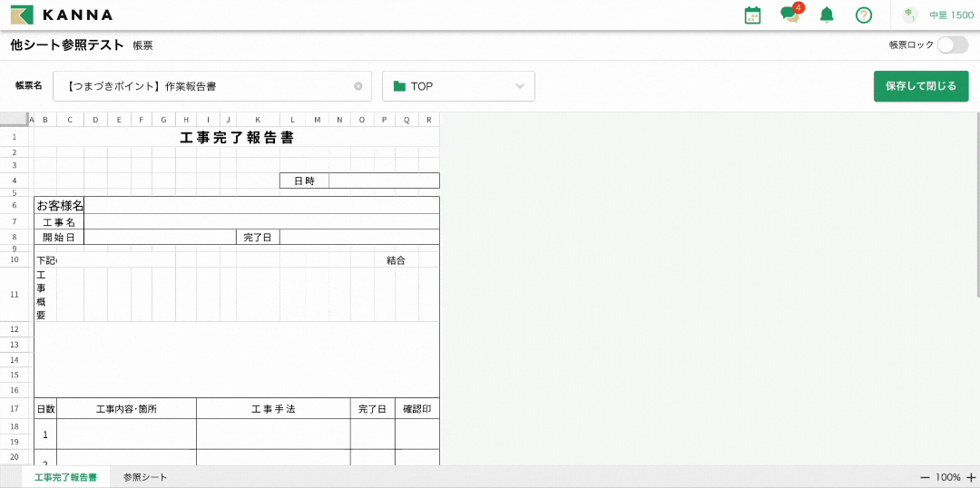Screen dimensions: 980x488
Task: Click the 工事完了報告書 title cell
Action: 236,138
